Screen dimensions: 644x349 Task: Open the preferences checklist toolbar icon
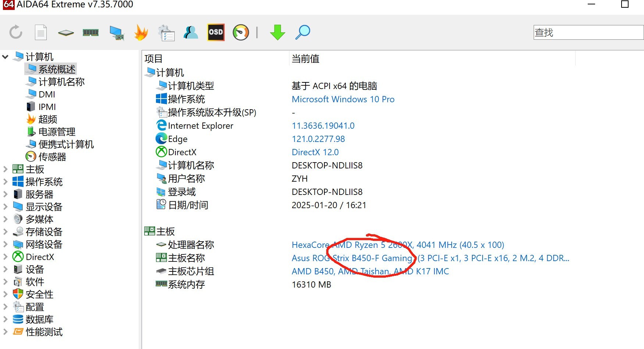click(166, 33)
